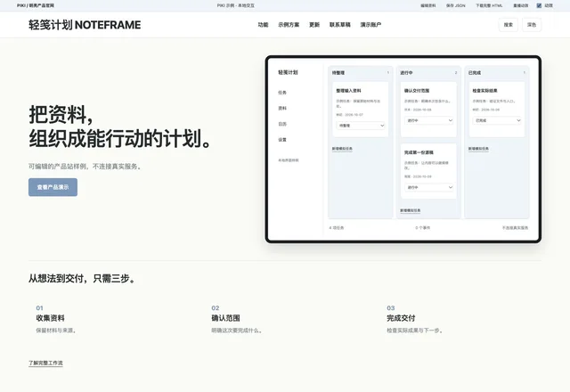Select 日历 in the demo sidebar
570x392 pixels.
282,124
